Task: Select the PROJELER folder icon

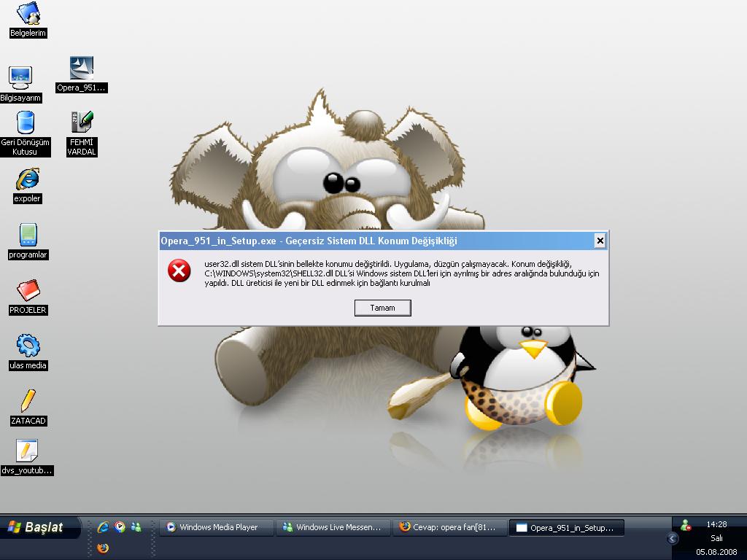Action: (x=28, y=291)
